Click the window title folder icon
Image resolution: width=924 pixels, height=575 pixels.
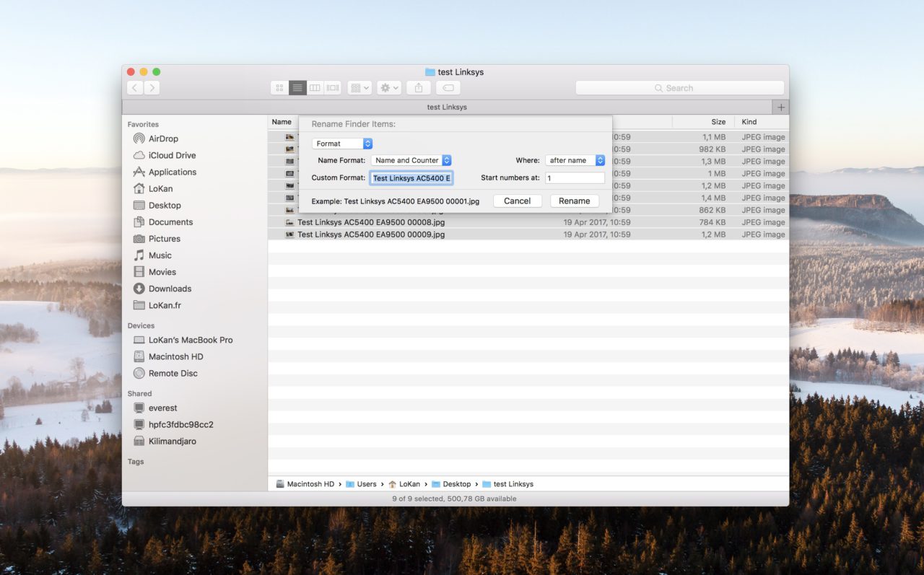[x=430, y=72]
